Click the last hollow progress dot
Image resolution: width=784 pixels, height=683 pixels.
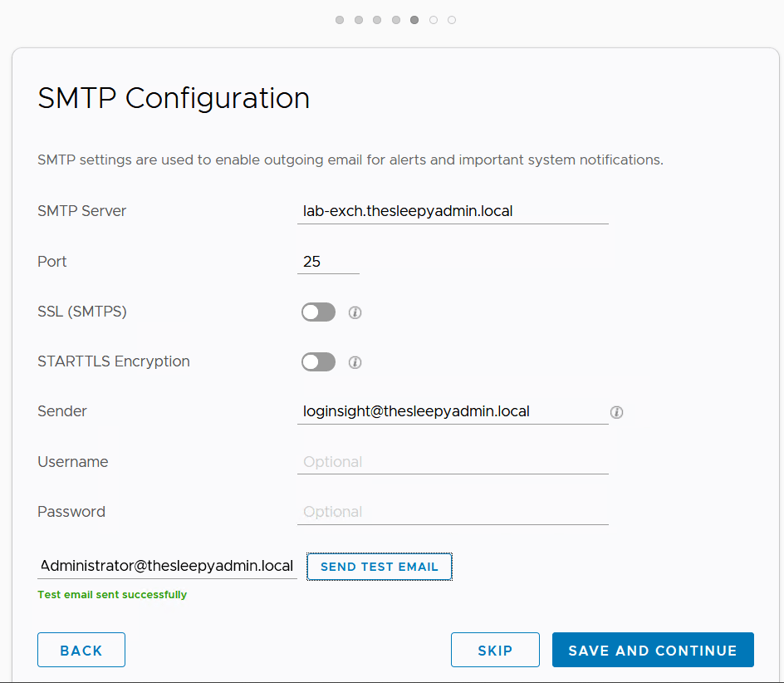click(x=452, y=20)
